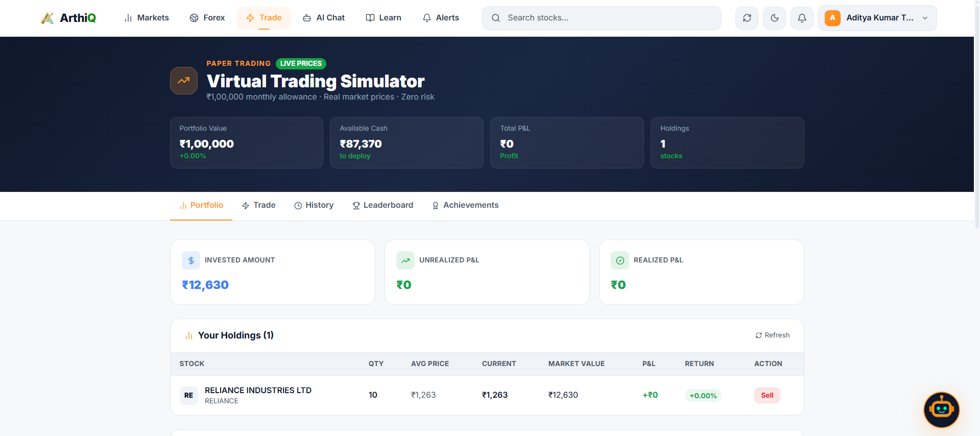This screenshot has width=980, height=436.
Task: Click the RETURN column header
Action: pos(700,364)
